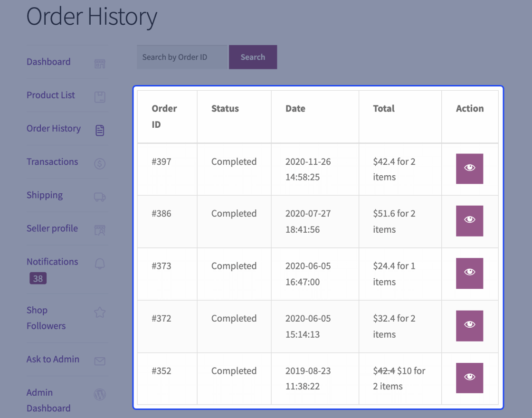The width and height of the screenshot is (532, 418).
Task: Click the Shipping truck icon
Action: [x=100, y=196]
